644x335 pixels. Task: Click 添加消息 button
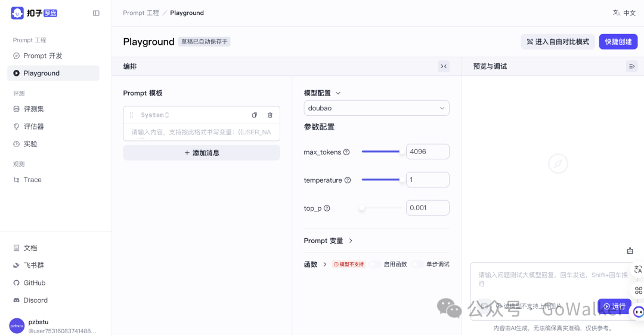(202, 153)
